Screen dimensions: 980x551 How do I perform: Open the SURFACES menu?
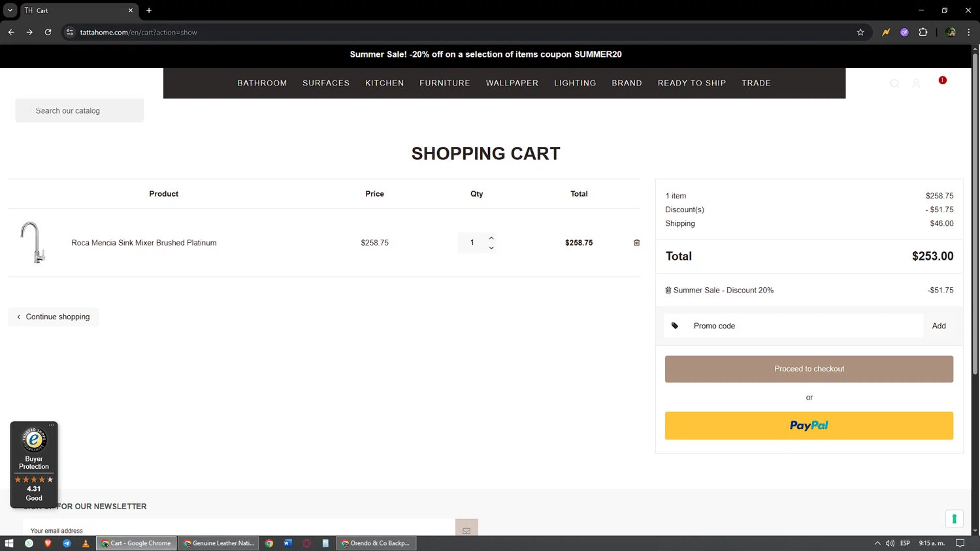point(326,83)
